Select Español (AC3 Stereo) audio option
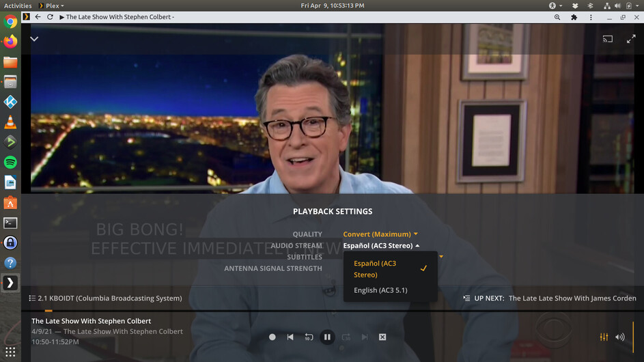644x362 pixels. 390,268
